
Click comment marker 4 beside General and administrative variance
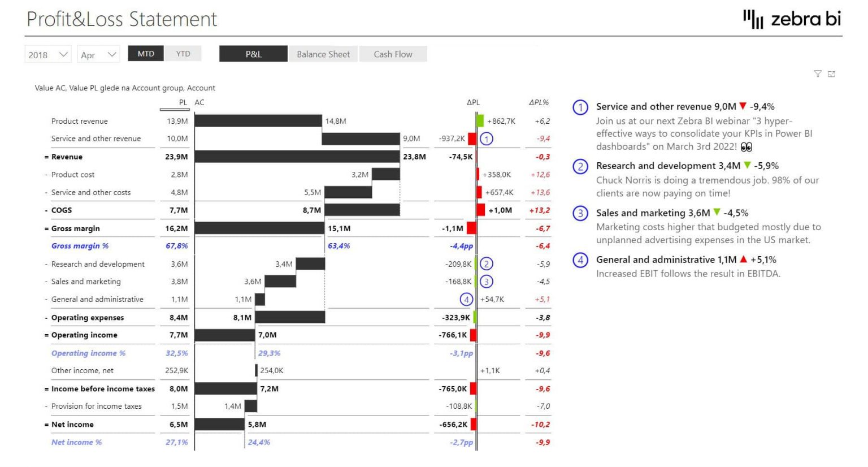tap(467, 299)
